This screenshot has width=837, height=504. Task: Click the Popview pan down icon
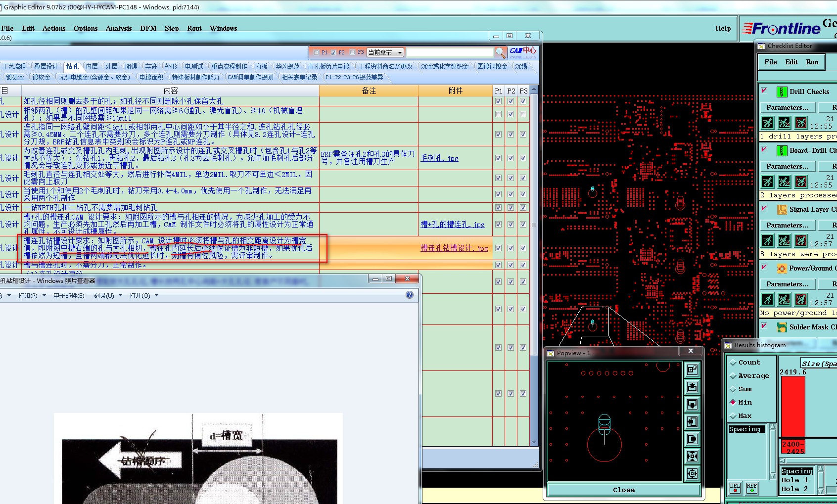coord(692,404)
